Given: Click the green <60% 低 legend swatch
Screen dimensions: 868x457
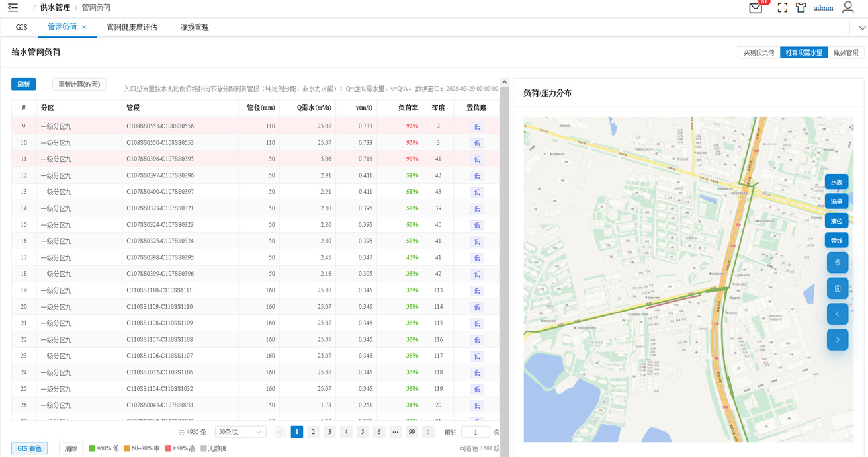Looking at the screenshot, I should (92, 448).
